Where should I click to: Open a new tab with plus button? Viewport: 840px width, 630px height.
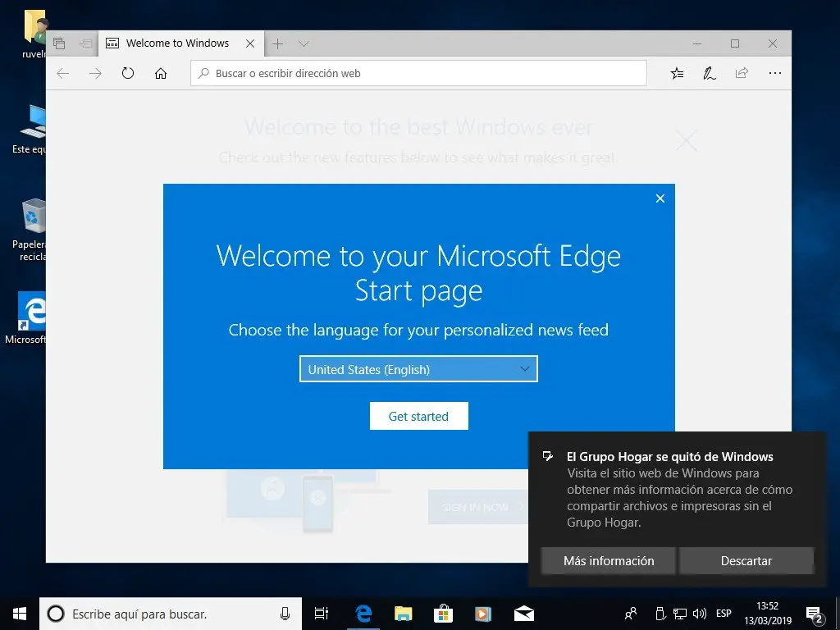pyautogui.click(x=277, y=43)
